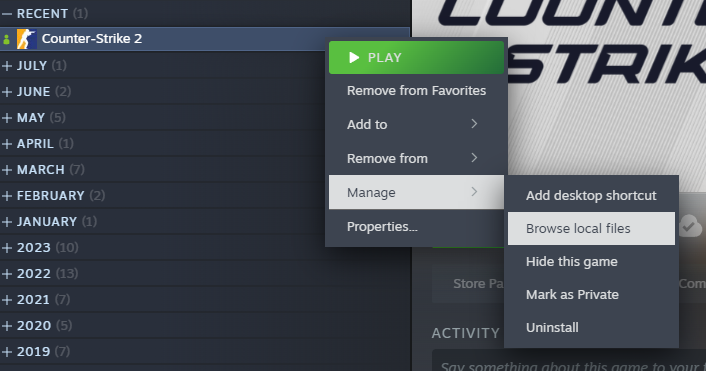This screenshot has height=371, width=706.
Task: Click the cloud sync status icon
Action: (x=690, y=226)
